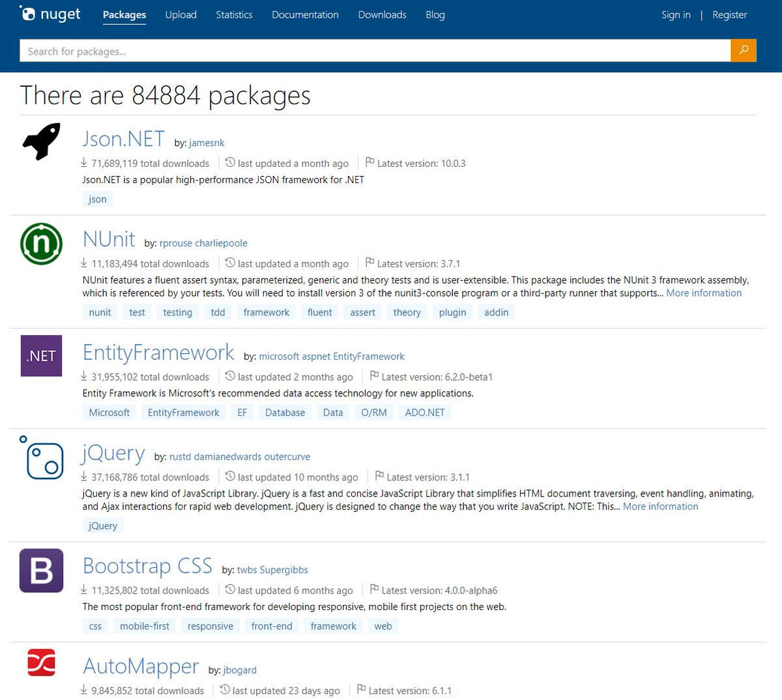Click the O/RM tag under EntityFramework
Screen dimensions: 782x700
[374, 413]
